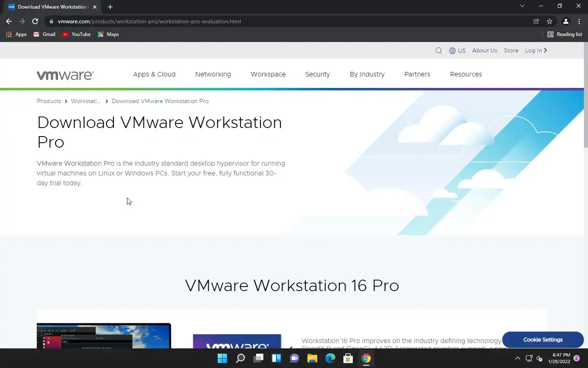This screenshot has width=588, height=368.
Task: Open the US region globe selector
Action: pyautogui.click(x=457, y=51)
